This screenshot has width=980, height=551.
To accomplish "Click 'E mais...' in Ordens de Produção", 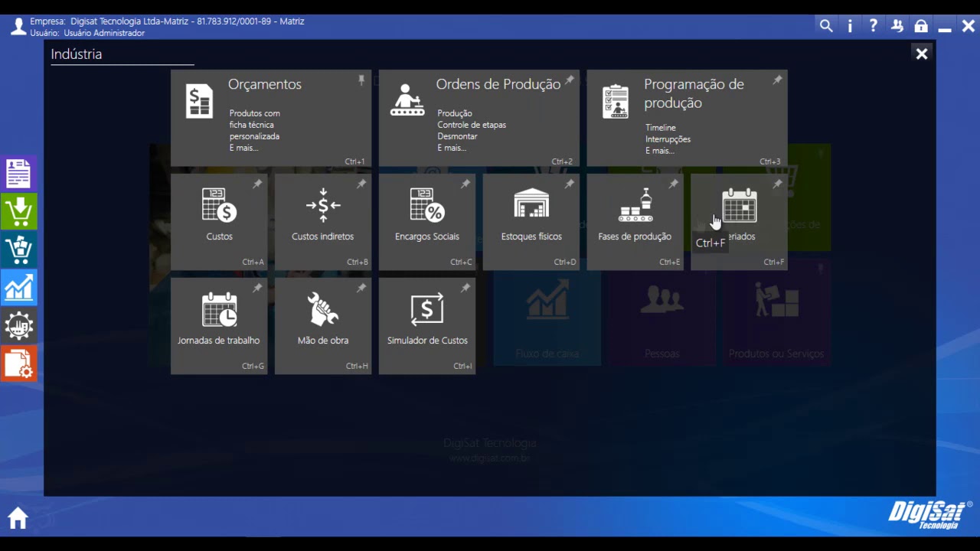I will tap(452, 148).
